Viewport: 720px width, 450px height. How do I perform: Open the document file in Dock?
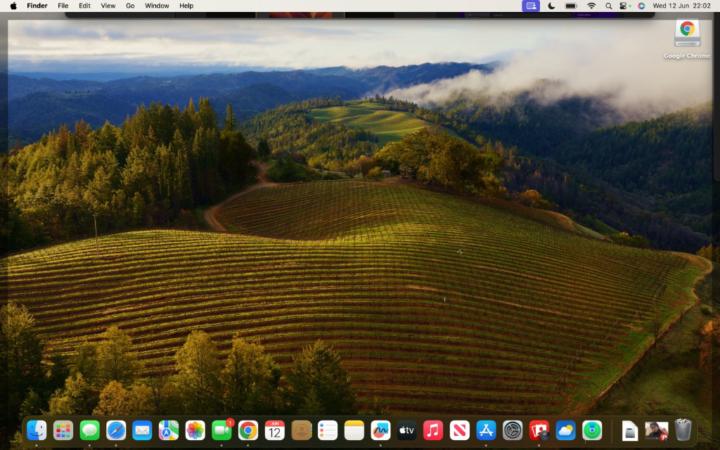[630, 431]
